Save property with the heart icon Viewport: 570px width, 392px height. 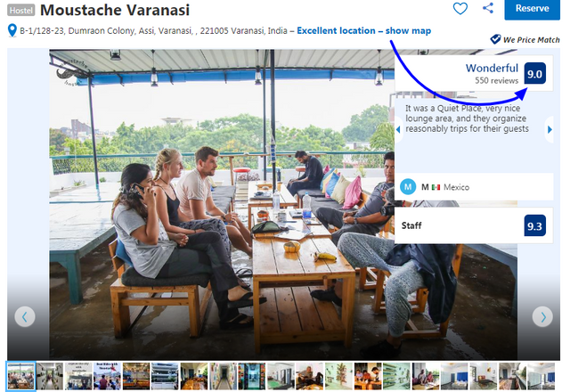pos(460,8)
